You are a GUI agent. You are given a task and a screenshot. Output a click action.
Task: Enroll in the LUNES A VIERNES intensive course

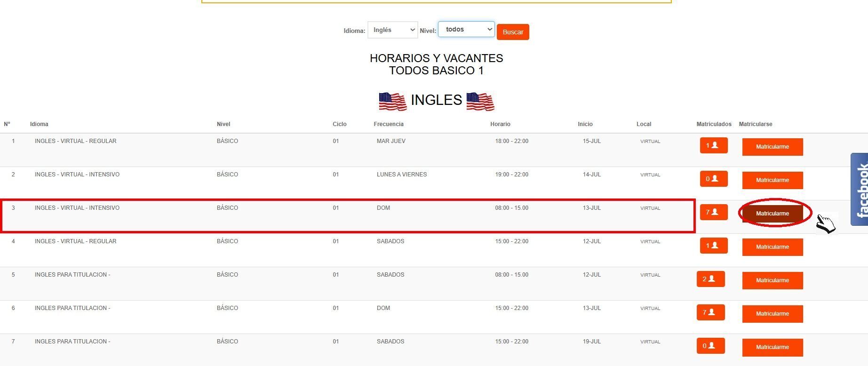click(772, 180)
